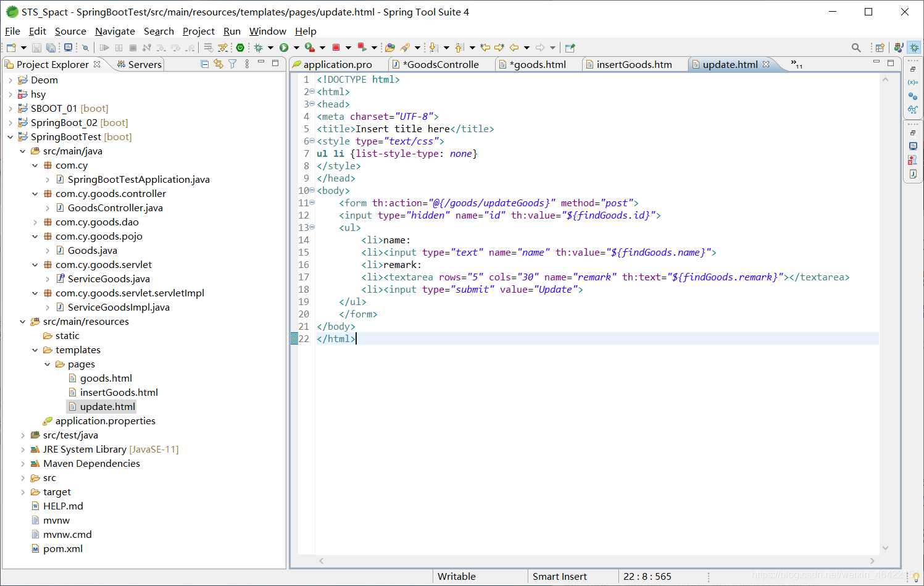
Task: Open the Problems view icon on right trim
Action: click(x=913, y=160)
